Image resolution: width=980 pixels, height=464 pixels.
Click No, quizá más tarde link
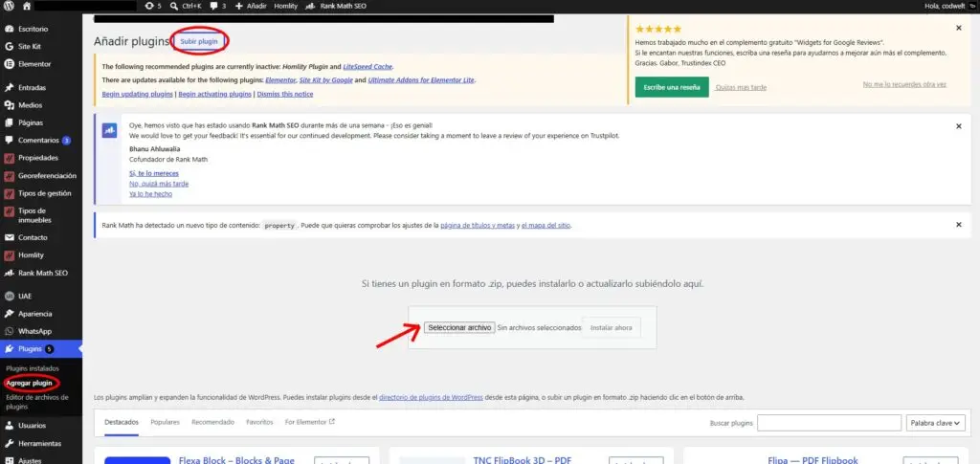(x=159, y=184)
